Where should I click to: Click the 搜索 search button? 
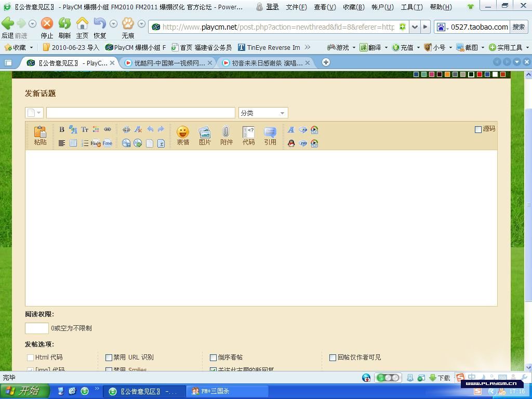[x=518, y=27]
